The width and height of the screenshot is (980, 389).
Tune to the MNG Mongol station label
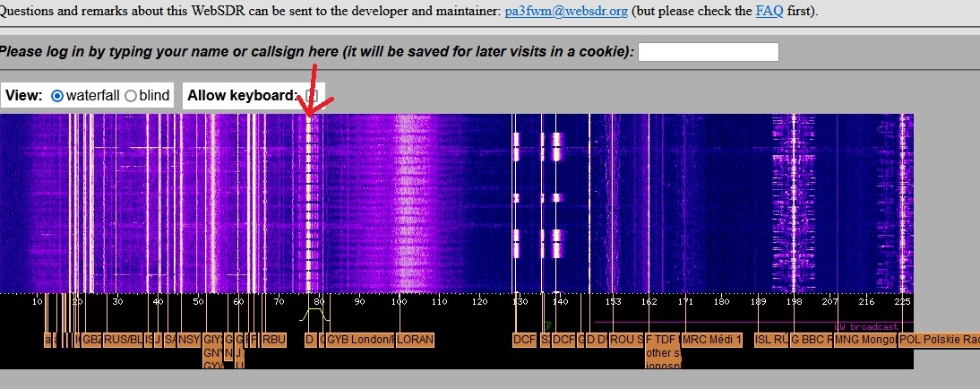865,340
